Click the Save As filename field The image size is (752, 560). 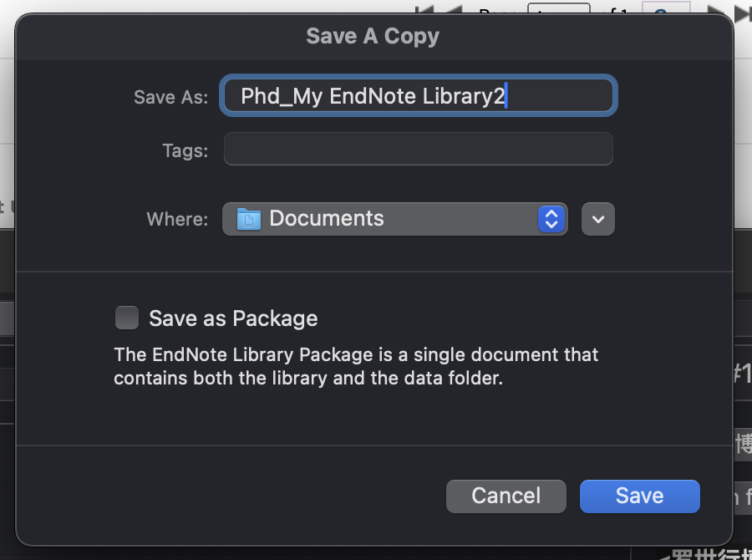click(419, 95)
